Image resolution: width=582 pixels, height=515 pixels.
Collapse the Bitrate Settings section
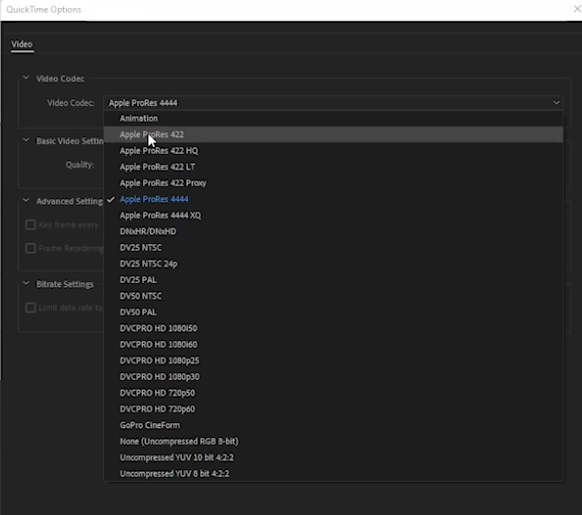(x=26, y=283)
